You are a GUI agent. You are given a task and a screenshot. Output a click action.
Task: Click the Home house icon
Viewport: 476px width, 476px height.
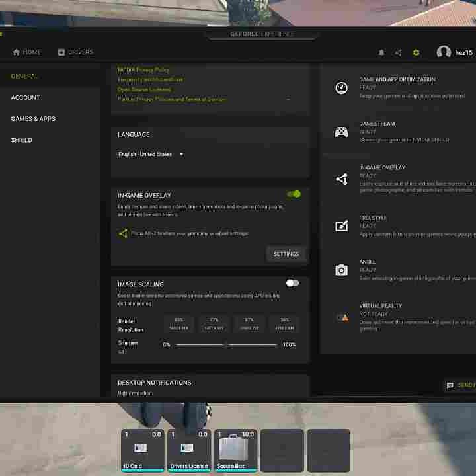point(17,52)
